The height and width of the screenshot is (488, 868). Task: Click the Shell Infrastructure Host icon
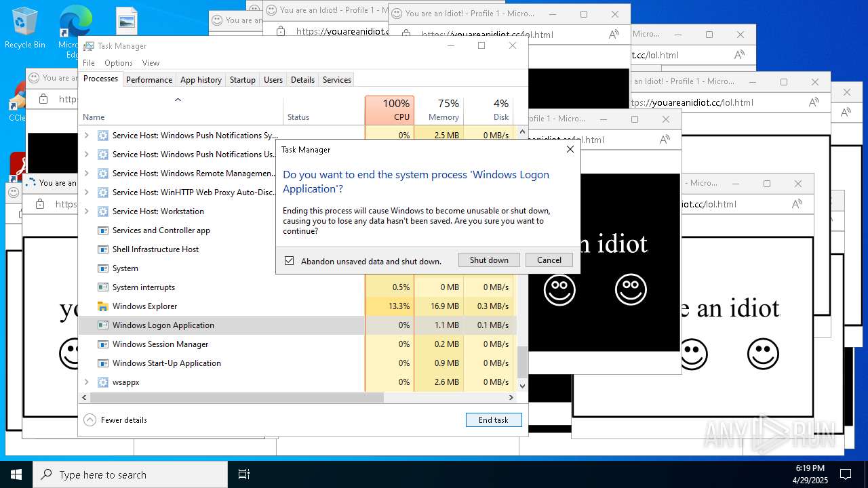(103, 249)
